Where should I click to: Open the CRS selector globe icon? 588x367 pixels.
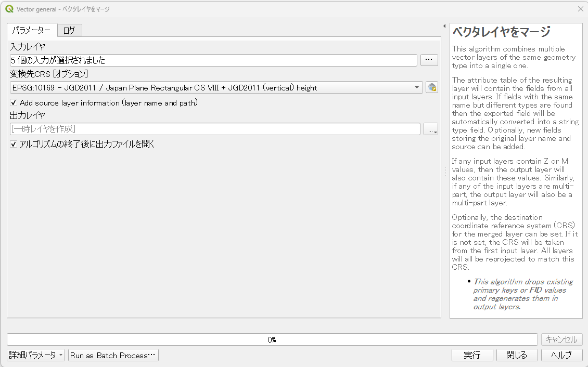[431, 87]
